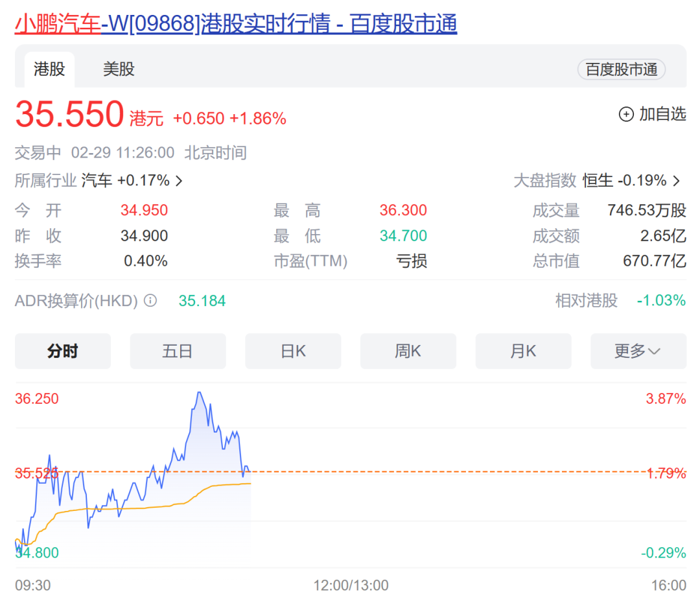Click the percent change +1.86%
The image size is (700, 592).
pos(257,119)
